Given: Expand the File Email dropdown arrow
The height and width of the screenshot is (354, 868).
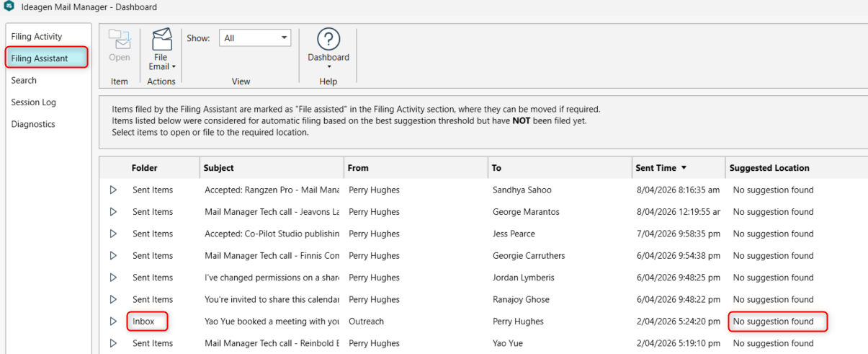Looking at the screenshot, I should (x=174, y=67).
